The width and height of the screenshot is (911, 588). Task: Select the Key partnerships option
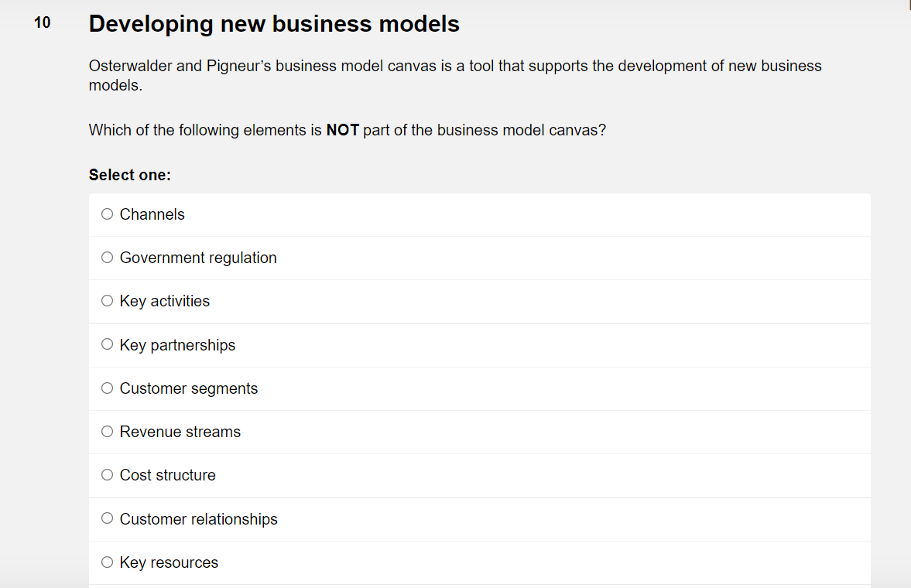click(107, 344)
